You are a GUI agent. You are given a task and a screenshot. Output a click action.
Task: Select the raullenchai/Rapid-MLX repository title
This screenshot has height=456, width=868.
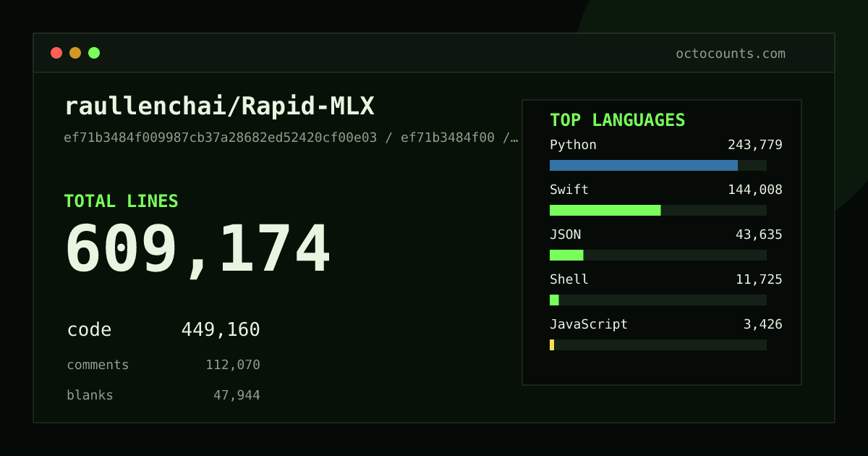tap(219, 106)
